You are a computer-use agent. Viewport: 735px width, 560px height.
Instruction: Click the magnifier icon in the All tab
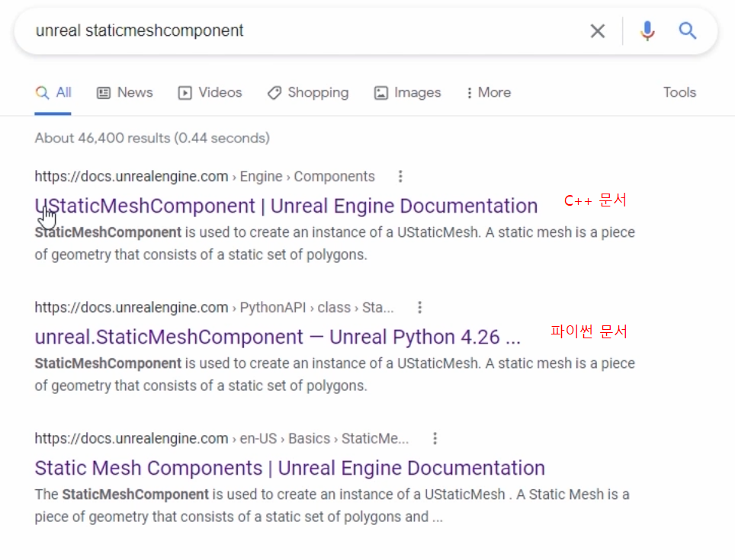click(42, 93)
